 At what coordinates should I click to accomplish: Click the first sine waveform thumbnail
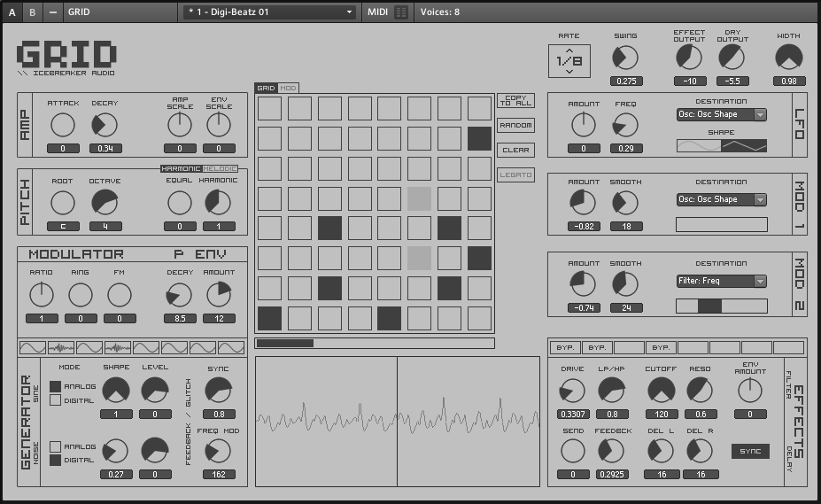point(32,347)
